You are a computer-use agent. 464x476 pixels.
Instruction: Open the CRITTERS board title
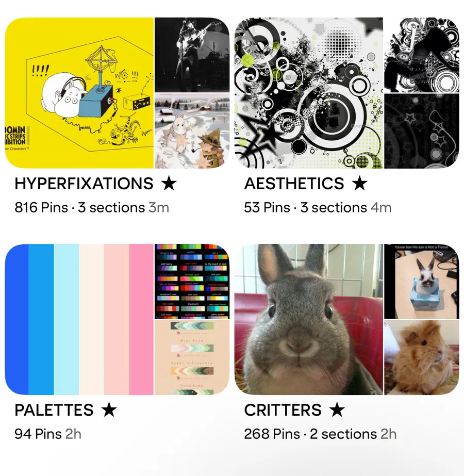pos(283,410)
